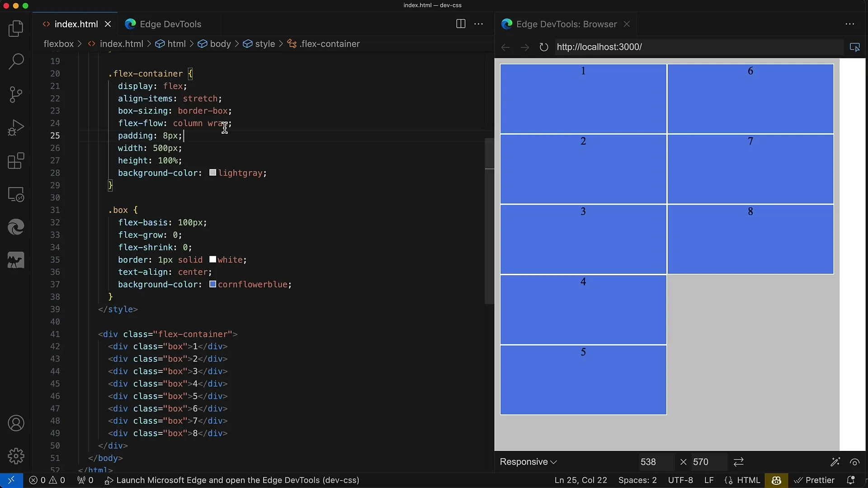
Task: Open the Remote Explorer view
Action: click(16, 194)
